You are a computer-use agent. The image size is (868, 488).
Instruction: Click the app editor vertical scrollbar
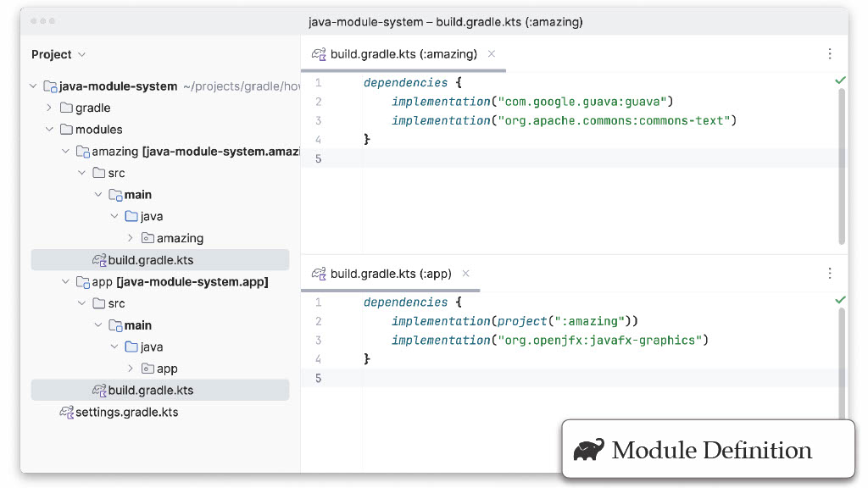[842, 363]
